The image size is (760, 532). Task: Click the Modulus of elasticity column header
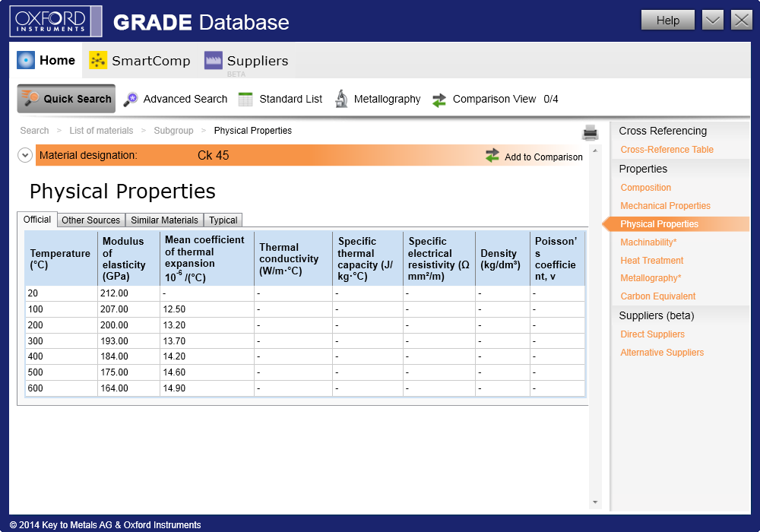pos(129,258)
